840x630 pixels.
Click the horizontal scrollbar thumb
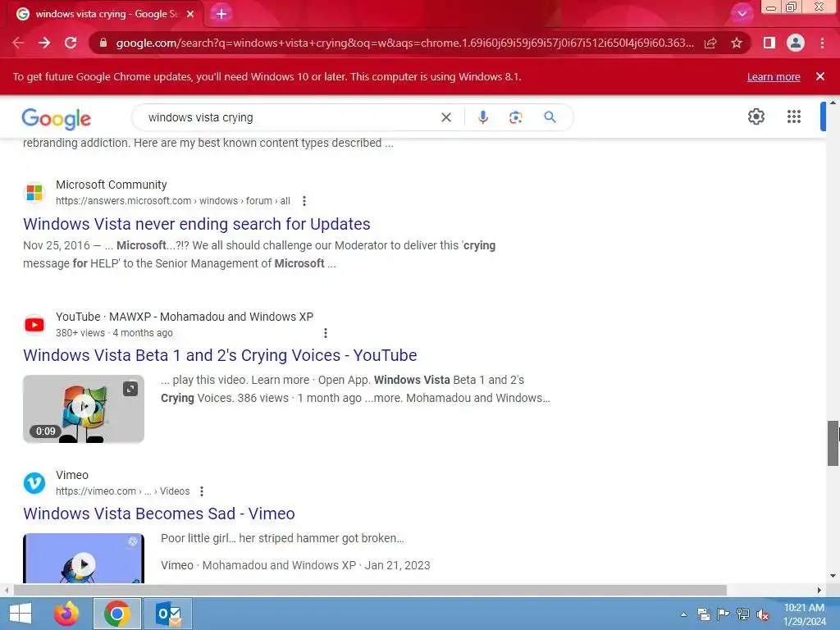(x=370, y=590)
